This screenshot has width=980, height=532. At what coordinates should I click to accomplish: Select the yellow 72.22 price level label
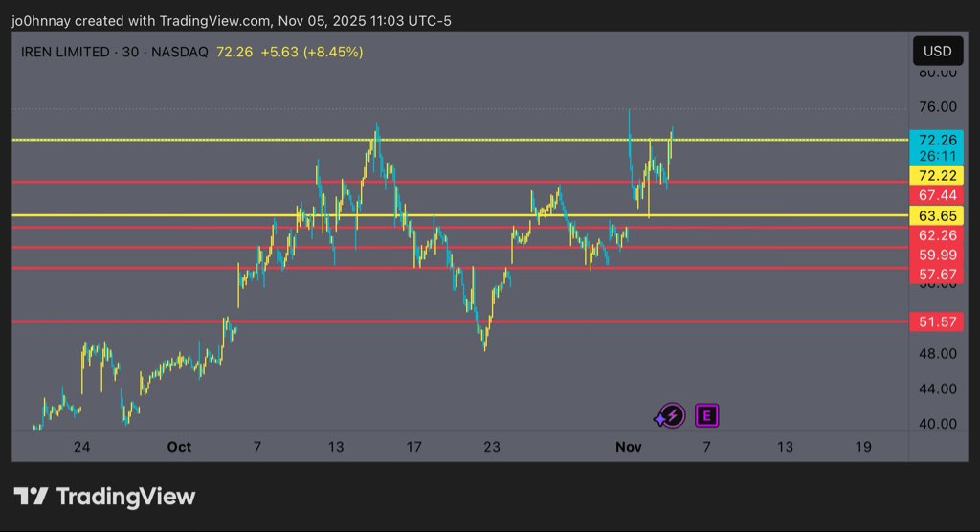[x=937, y=175]
